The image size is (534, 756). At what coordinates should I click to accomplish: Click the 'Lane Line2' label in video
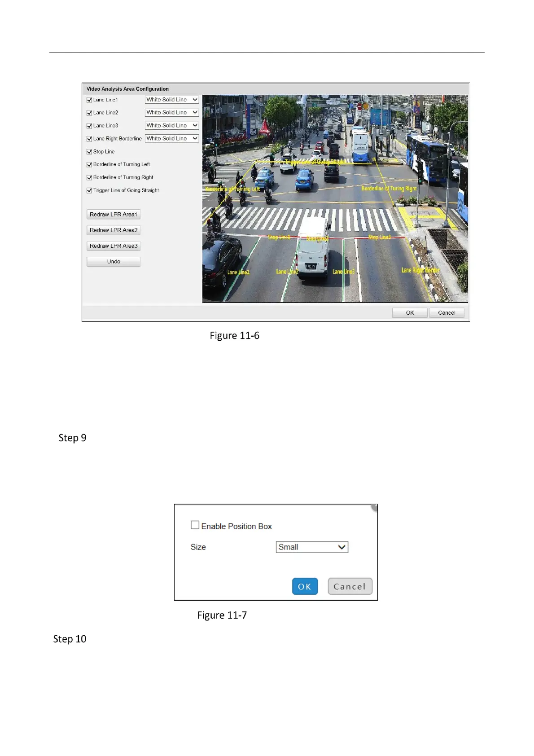(x=287, y=272)
